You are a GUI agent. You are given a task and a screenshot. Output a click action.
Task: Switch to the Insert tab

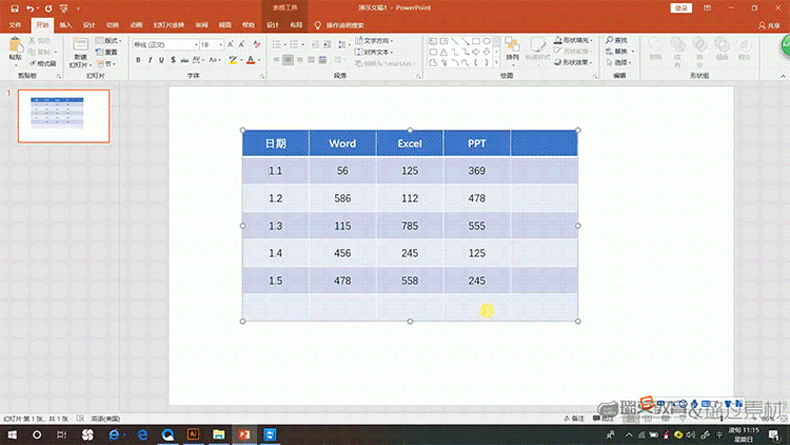click(x=65, y=25)
